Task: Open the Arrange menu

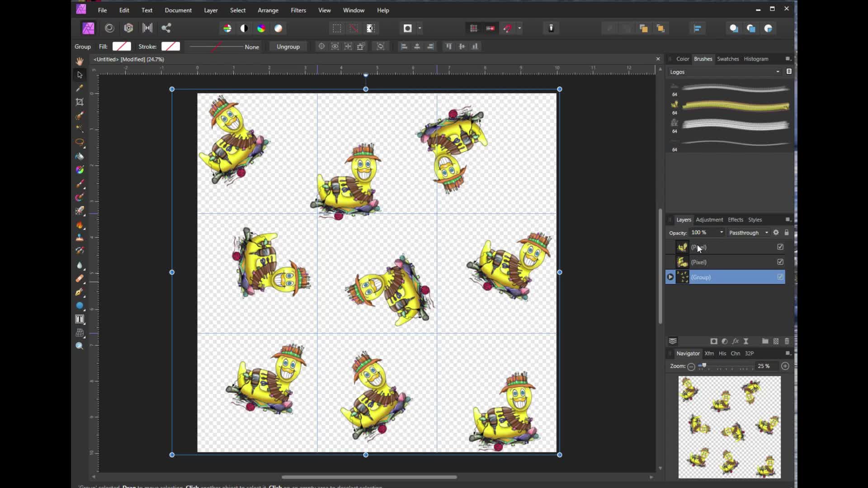Action: tap(268, 10)
